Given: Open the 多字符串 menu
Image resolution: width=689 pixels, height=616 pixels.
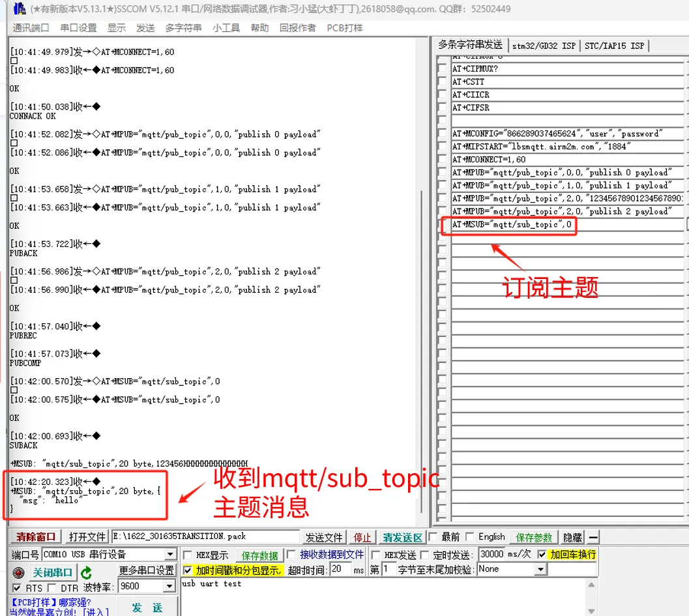Looking at the screenshot, I should point(183,28).
